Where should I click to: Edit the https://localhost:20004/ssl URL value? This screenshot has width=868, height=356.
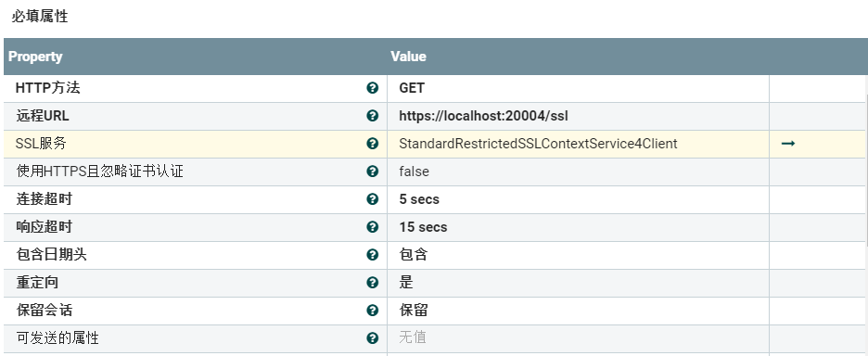tap(578, 116)
